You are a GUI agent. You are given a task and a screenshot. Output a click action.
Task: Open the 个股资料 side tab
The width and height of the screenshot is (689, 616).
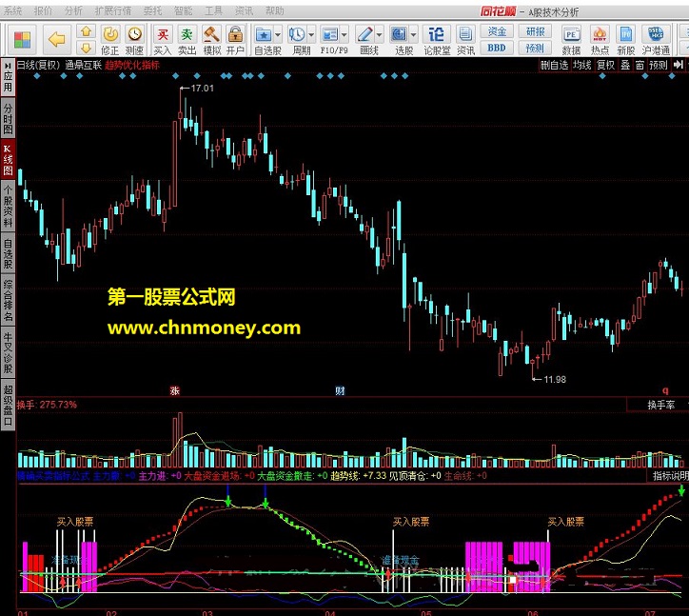8,207
